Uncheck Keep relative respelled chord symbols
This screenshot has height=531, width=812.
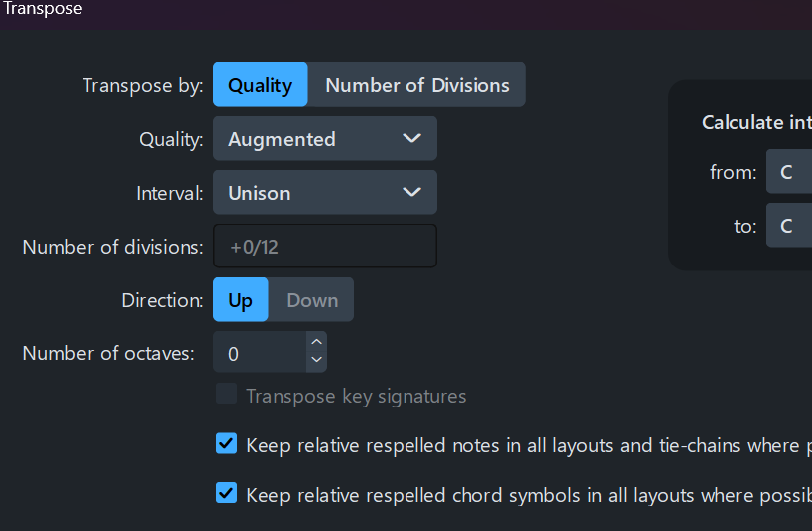(227, 493)
